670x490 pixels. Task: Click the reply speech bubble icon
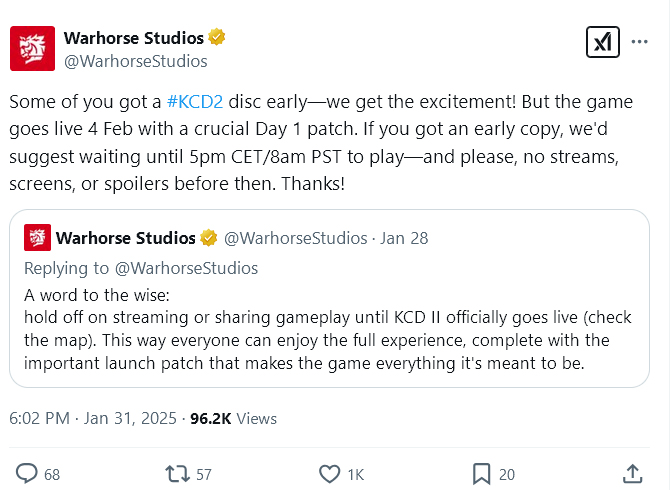coord(26,474)
